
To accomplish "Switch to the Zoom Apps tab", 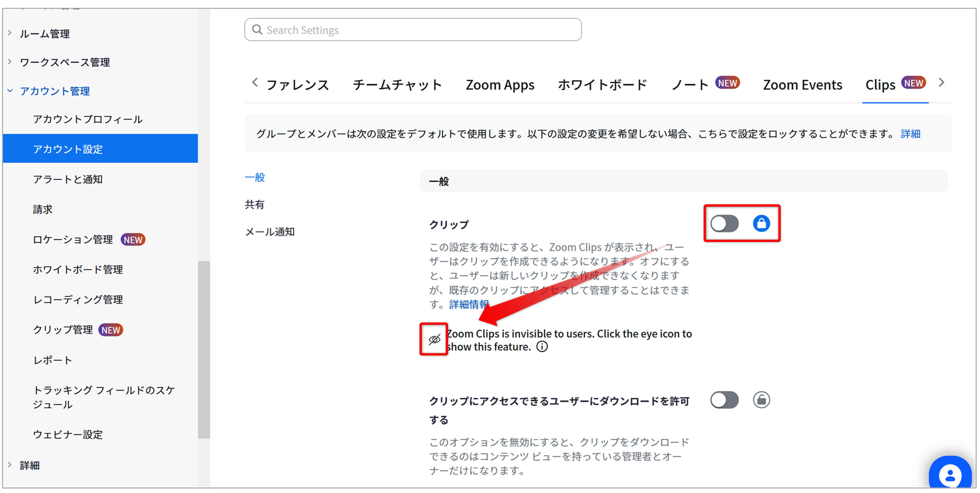I will 500,85.
